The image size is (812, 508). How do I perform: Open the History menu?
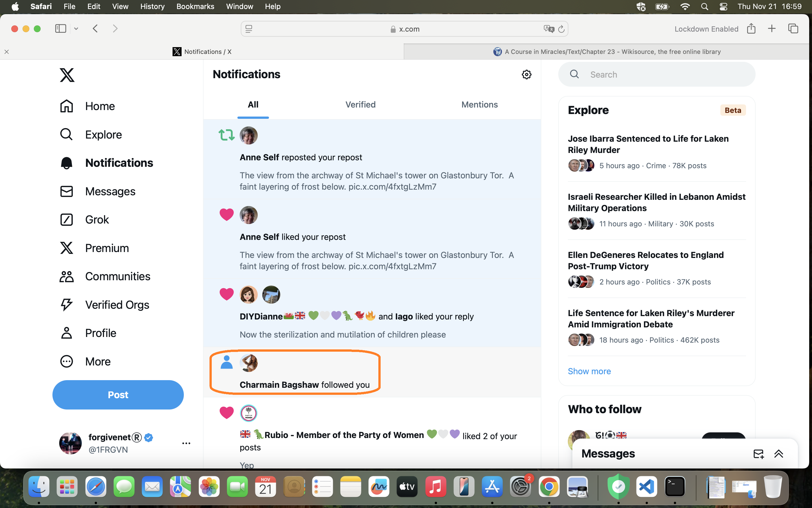(152, 6)
